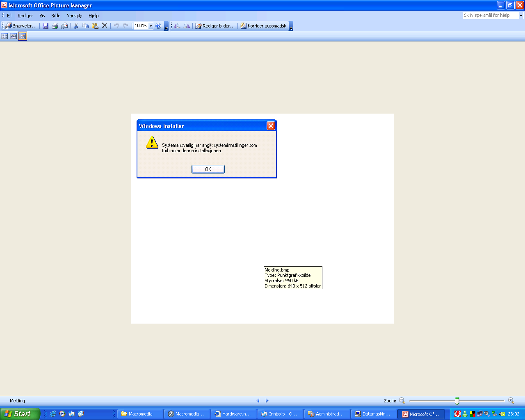This screenshot has width=525, height=420.
Task: Click the Copy icon in toolbar
Action: click(85, 26)
